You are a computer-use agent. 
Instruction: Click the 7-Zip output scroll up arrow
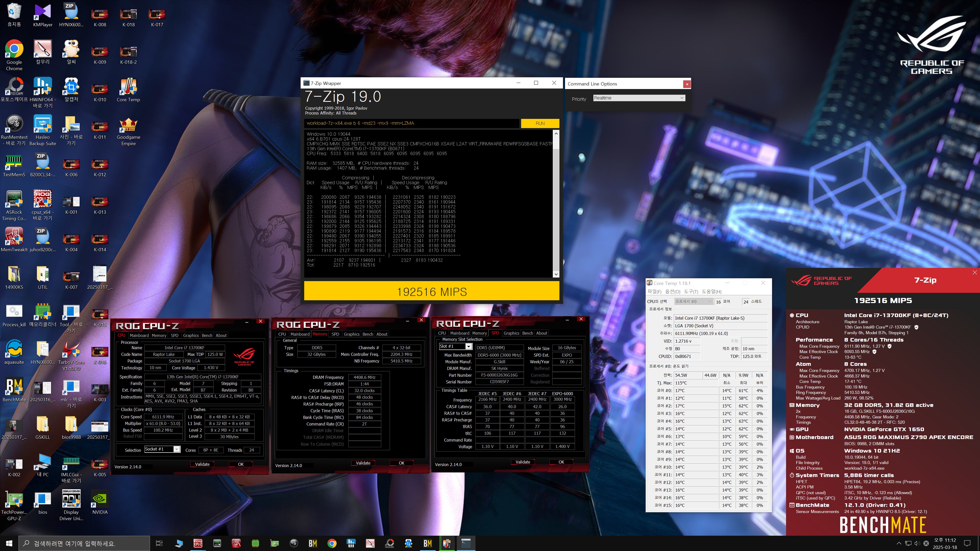click(556, 133)
